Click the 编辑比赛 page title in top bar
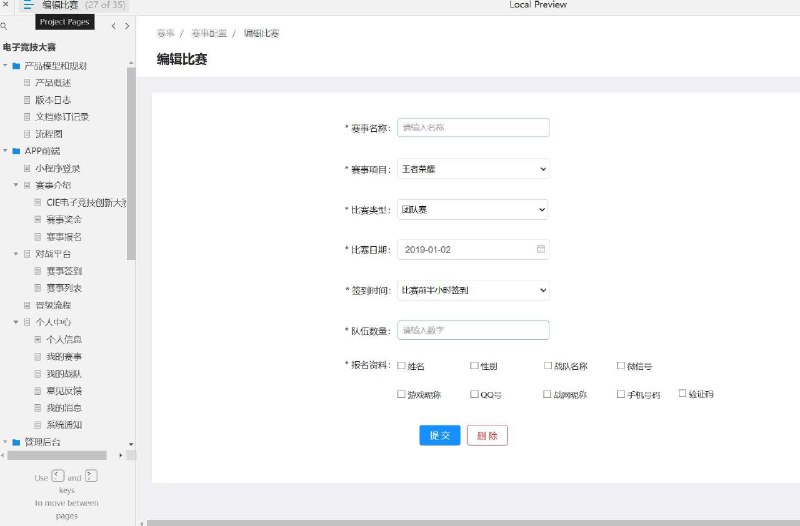The image size is (800, 526). pos(60,5)
